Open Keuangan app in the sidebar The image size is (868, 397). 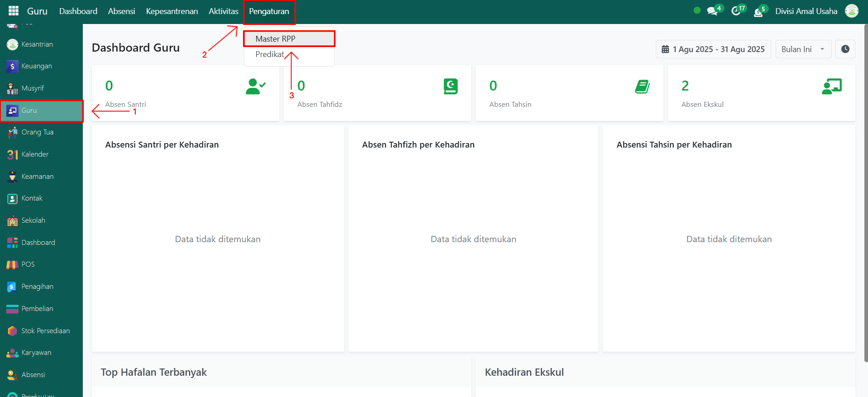pos(36,66)
